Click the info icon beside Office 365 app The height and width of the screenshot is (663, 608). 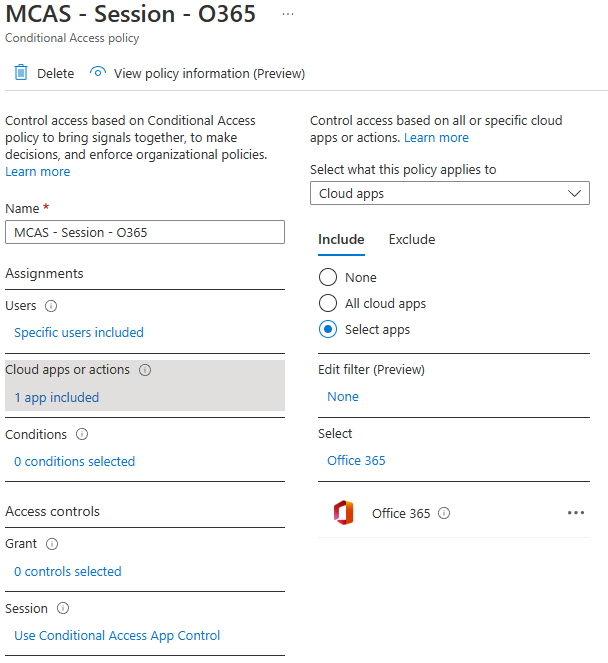point(444,513)
